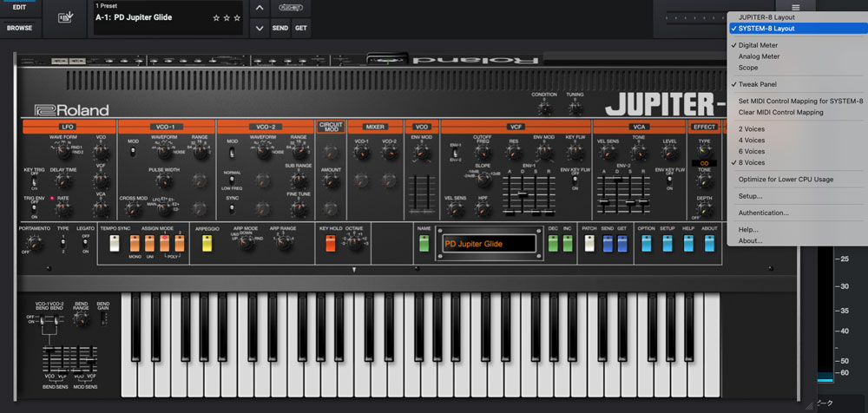Click the blue HELP button
The width and height of the screenshot is (868, 413).
pos(688,243)
